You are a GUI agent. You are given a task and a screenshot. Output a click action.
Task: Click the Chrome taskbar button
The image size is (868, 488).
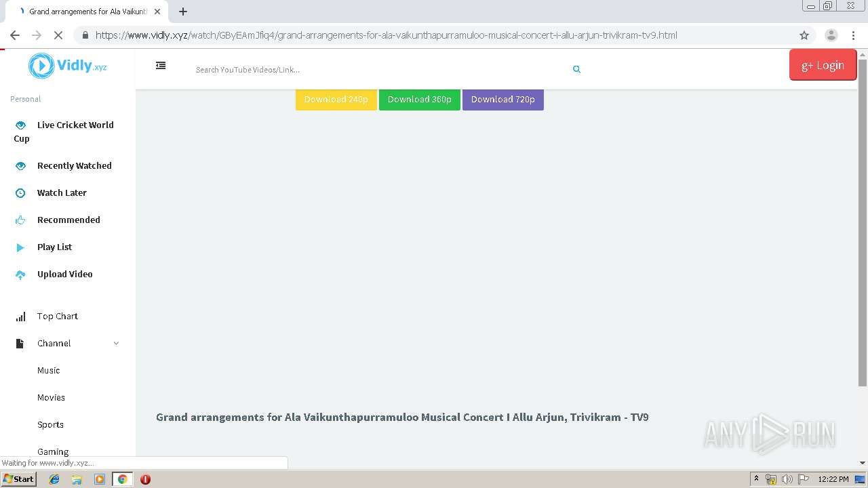[x=122, y=479]
